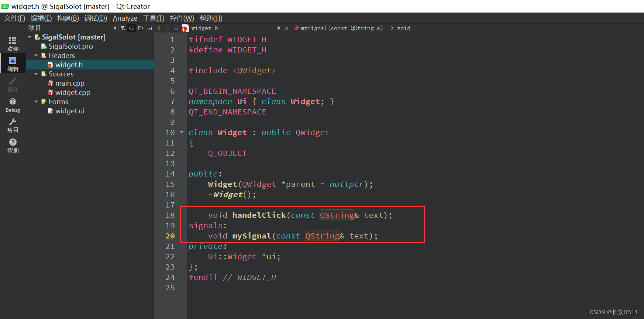Open the 构建(B) menu
Image resolution: width=644 pixels, height=319 pixels.
click(x=68, y=18)
